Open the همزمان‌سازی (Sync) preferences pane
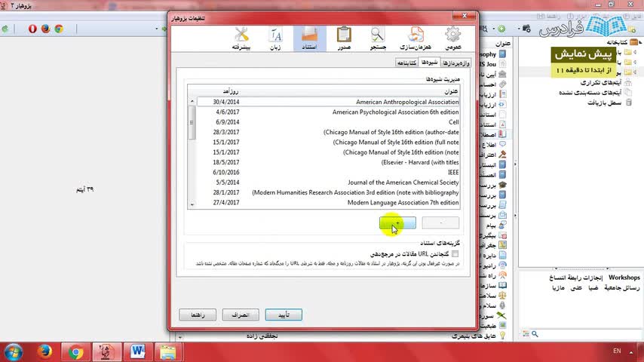644x362 pixels. pyautogui.click(x=416, y=38)
